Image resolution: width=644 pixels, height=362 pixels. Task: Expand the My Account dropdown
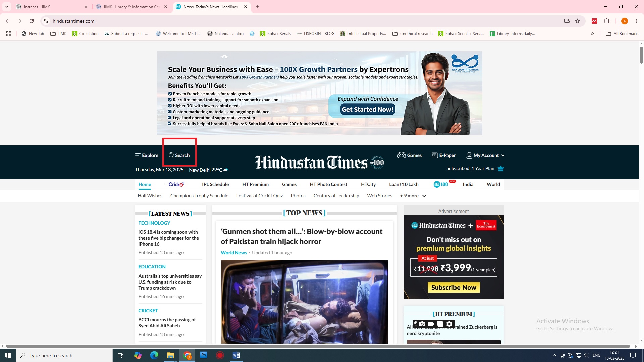(502, 155)
